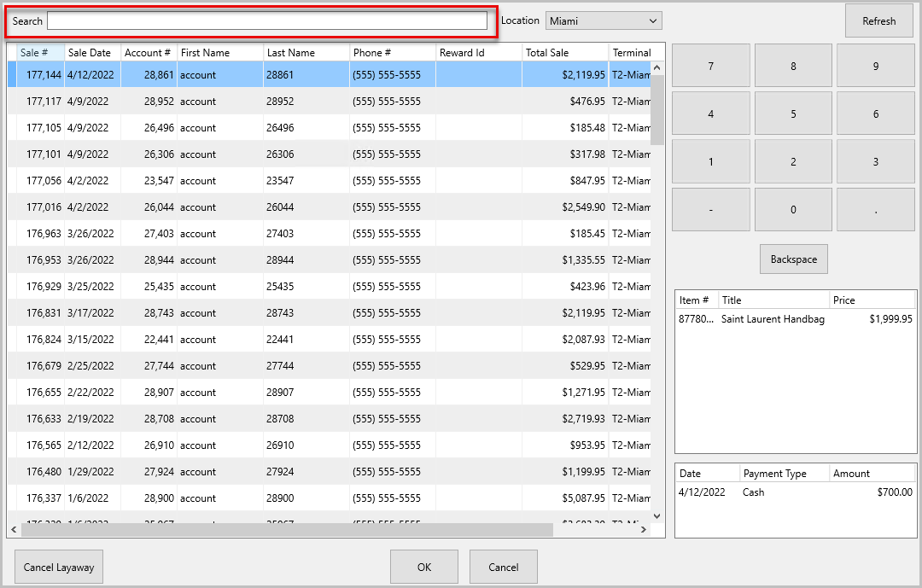Tap the keypad minus key
This screenshot has width=922, height=588.
point(711,209)
